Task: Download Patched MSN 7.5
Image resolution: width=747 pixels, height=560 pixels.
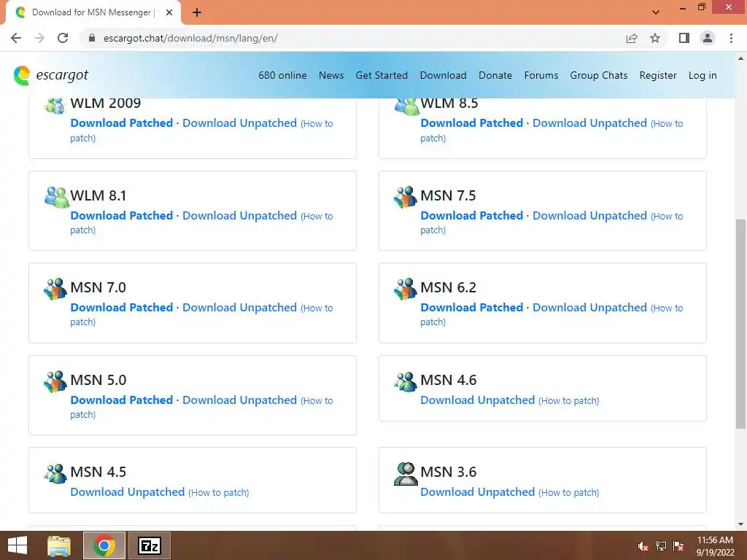Action: coord(472,215)
